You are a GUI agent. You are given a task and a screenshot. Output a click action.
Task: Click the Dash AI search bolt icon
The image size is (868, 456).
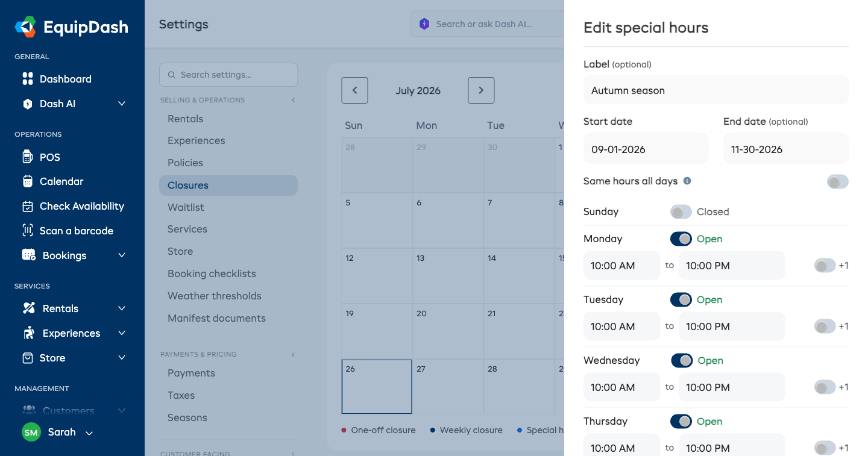coord(424,24)
